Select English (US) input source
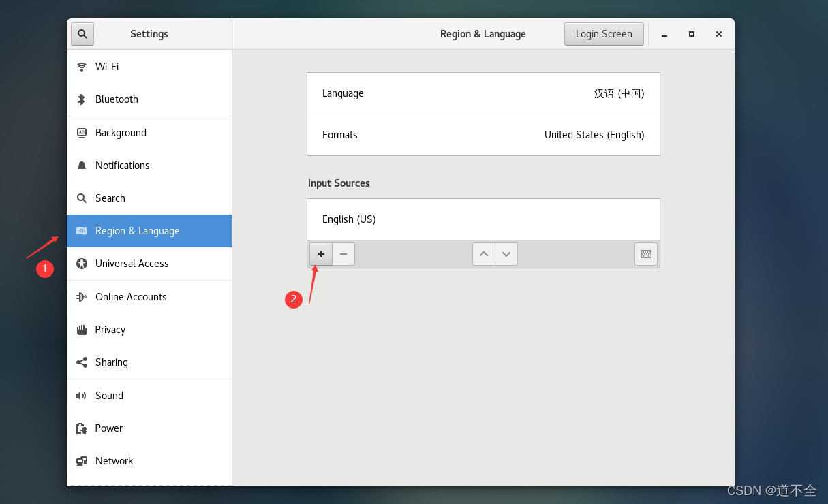Screen dimensions: 828x504 (483, 219)
